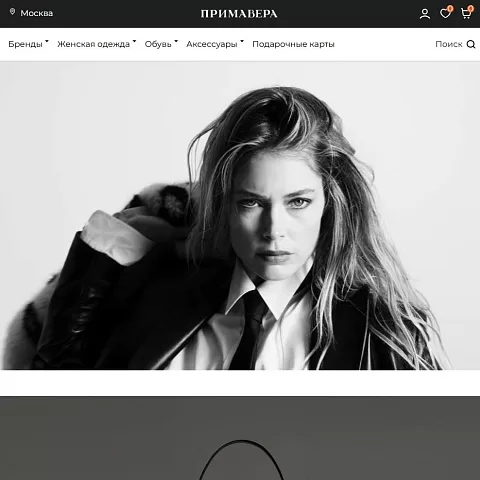Expand the Обувь dropdown arrow
Screen dimensions: 480x480
(x=176, y=41)
